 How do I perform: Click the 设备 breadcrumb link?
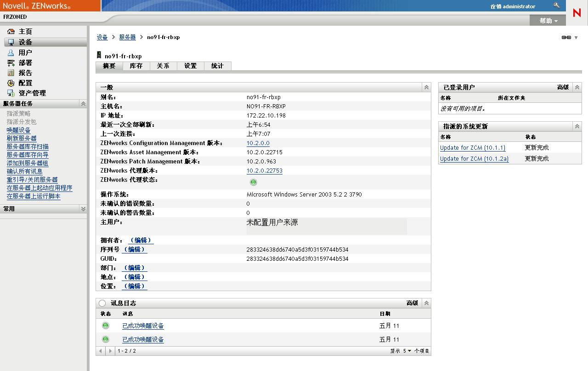click(102, 37)
